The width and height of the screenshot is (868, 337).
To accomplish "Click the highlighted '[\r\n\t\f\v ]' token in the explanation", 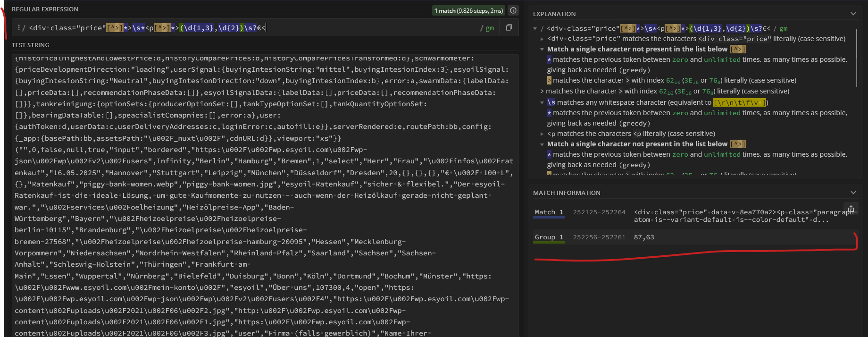I will pos(740,102).
